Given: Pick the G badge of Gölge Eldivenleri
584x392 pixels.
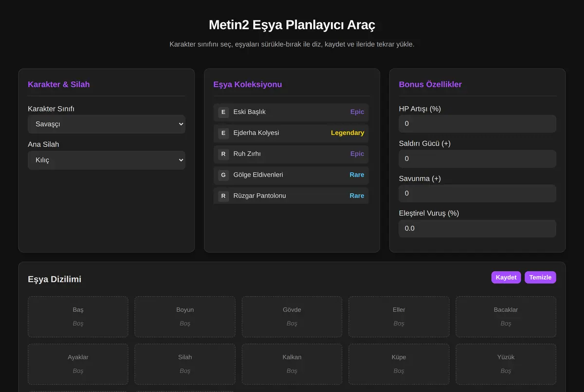Looking at the screenshot, I should point(223,175).
